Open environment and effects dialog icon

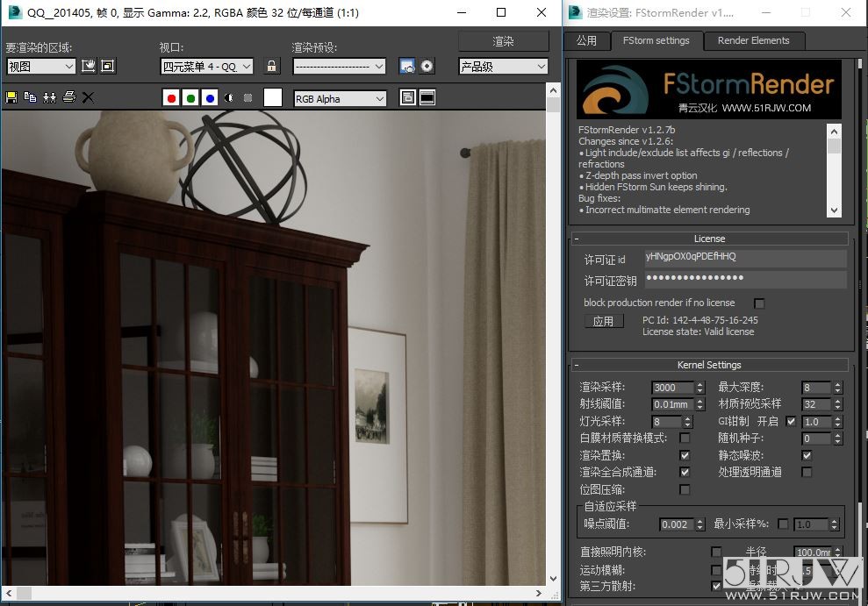point(427,67)
